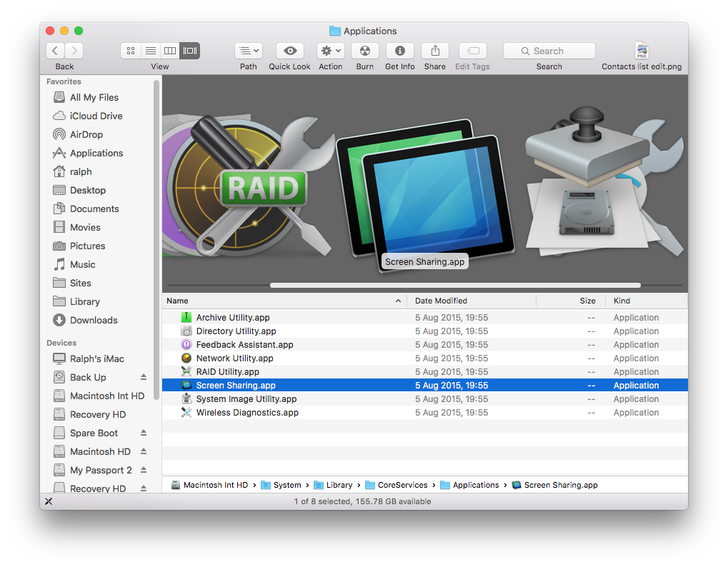The height and width of the screenshot is (567, 728).
Task: Open the Action gear dropdown
Action: coord(330,51)
